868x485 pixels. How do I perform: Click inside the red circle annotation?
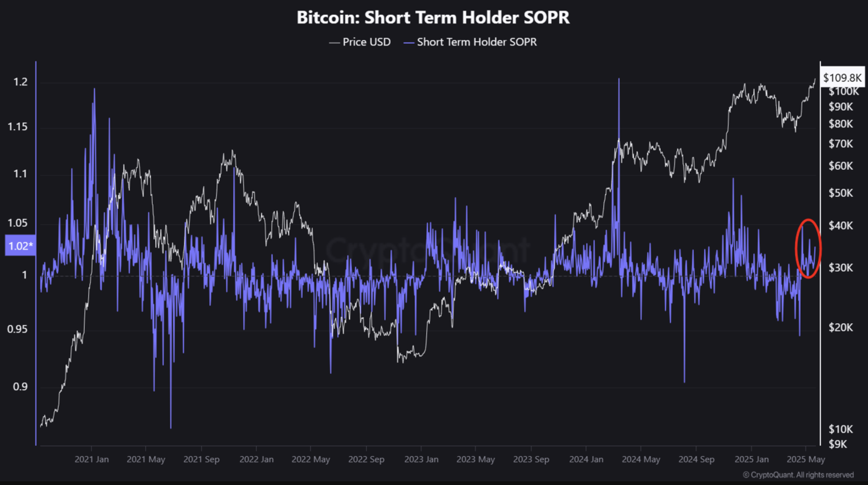click(x=808, y=248)
